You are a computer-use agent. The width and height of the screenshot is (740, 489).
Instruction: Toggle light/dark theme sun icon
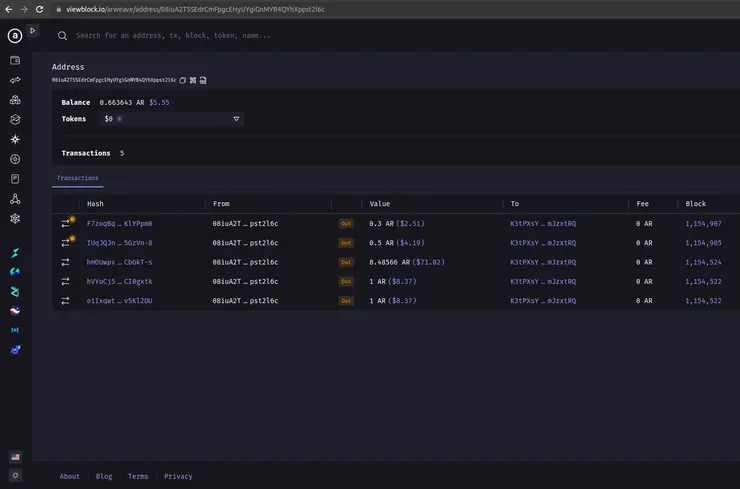(x=15, y=475)
